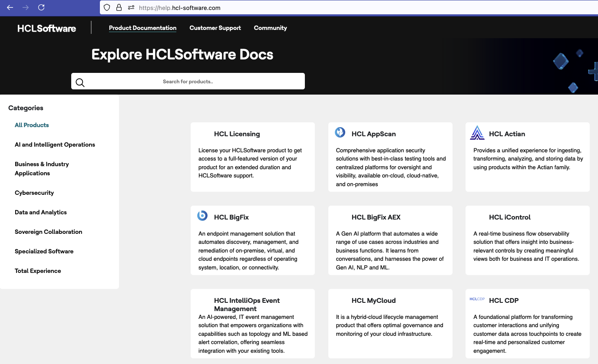Click the search magnifier icon
598x364 pixels.
[x=80, y=82]
